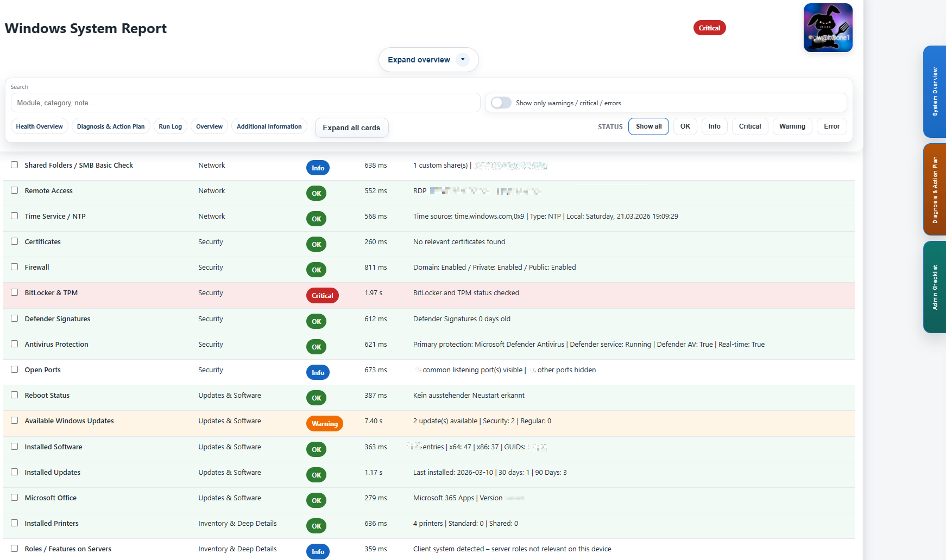
Task: Click the Info badge for Shared Folders row
Action: tap(318, 168)
